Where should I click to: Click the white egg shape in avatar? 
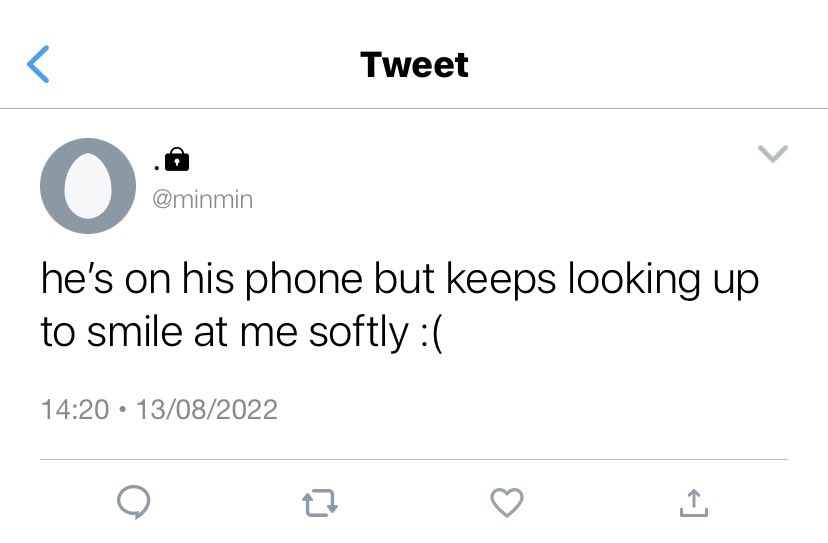pos(88,185)
